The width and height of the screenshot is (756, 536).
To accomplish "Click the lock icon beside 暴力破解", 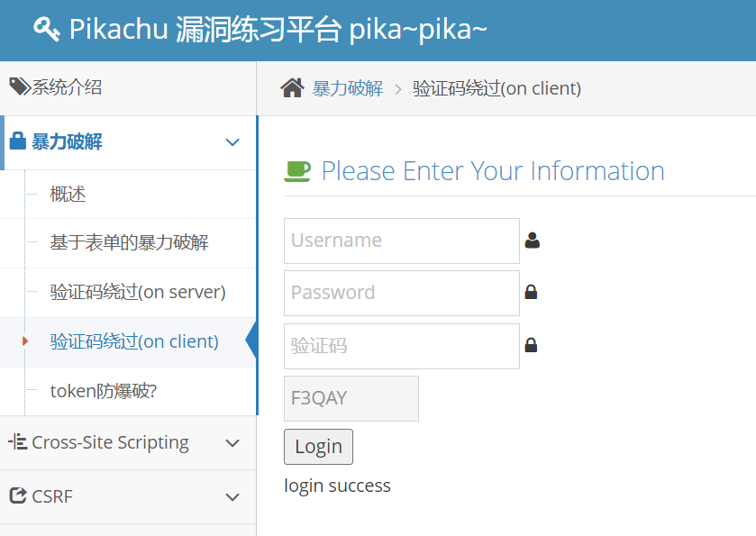I will pos(17,141).
